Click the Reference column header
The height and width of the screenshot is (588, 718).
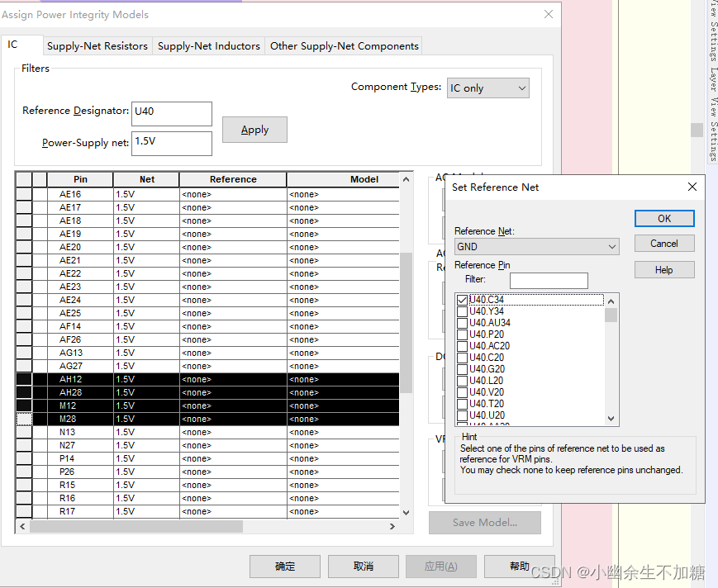point(233,179)
